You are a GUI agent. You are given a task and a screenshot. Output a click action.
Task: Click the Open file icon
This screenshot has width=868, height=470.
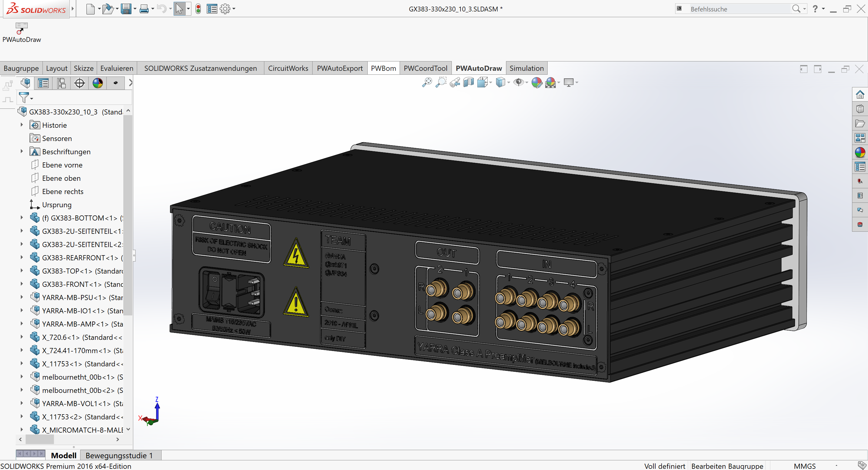108,9
